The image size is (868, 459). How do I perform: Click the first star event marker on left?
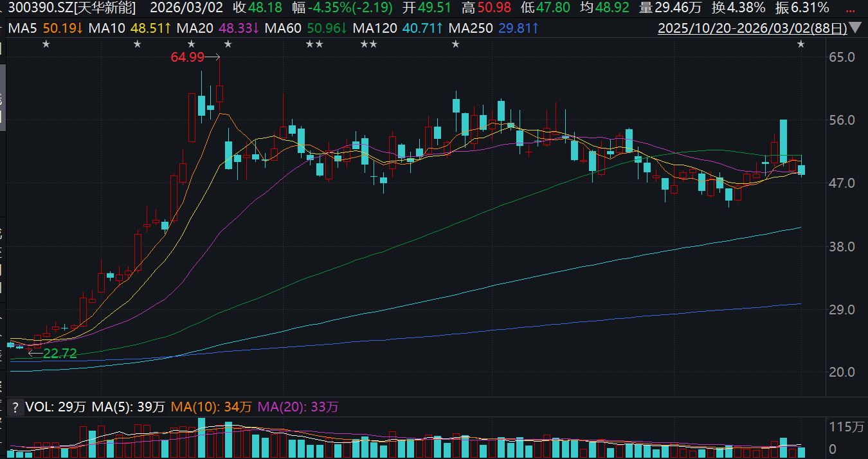46,44
